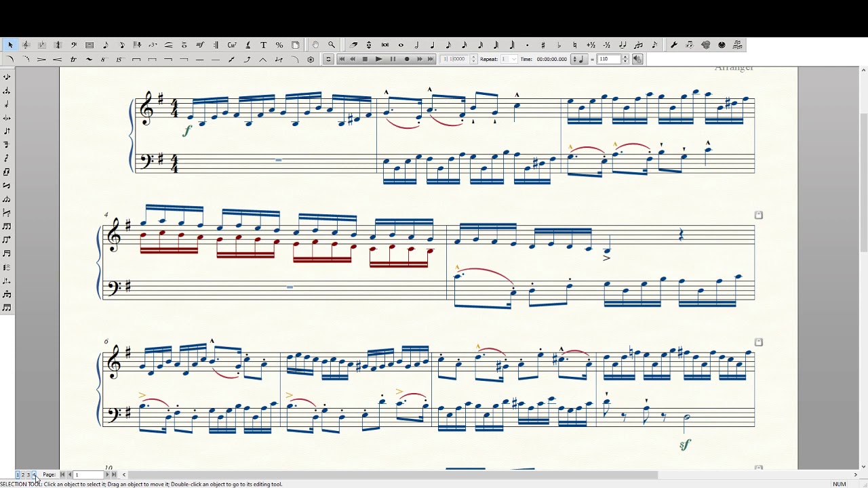Screen dimensions: 868x488
Task: Choose the half note duration
Action: (416, 45)
